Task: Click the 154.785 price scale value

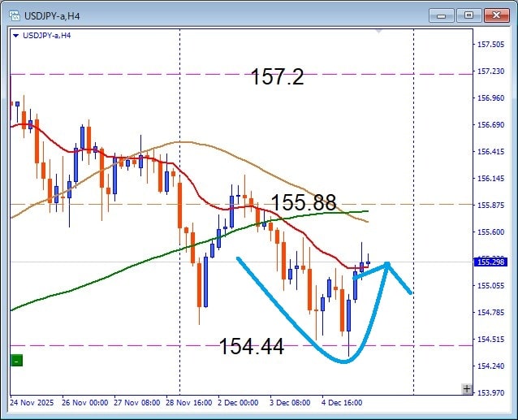Action: coord(491,312)
